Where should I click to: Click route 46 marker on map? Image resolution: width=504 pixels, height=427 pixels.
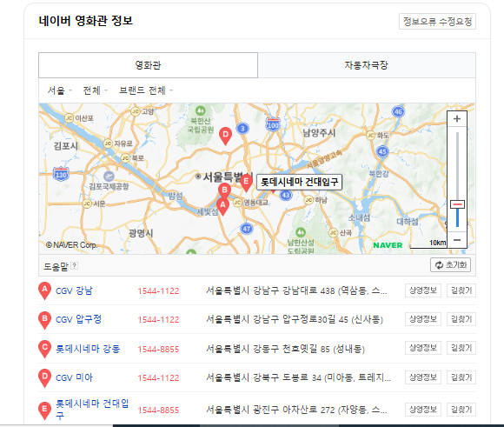coord(398,111)
